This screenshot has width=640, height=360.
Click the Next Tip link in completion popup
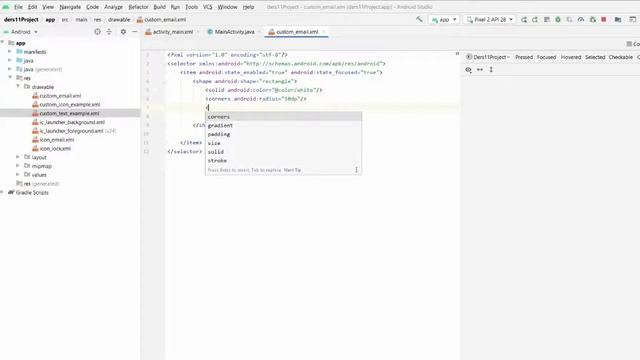[x=292, y=170]
